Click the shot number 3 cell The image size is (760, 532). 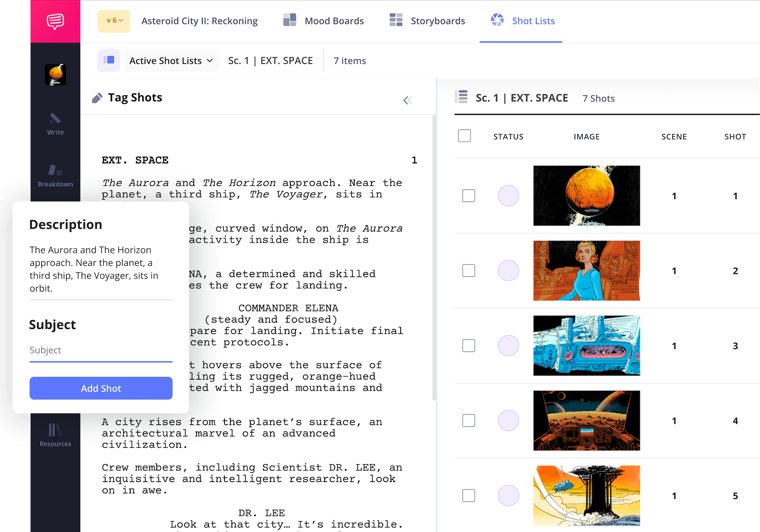click(735, 346)
